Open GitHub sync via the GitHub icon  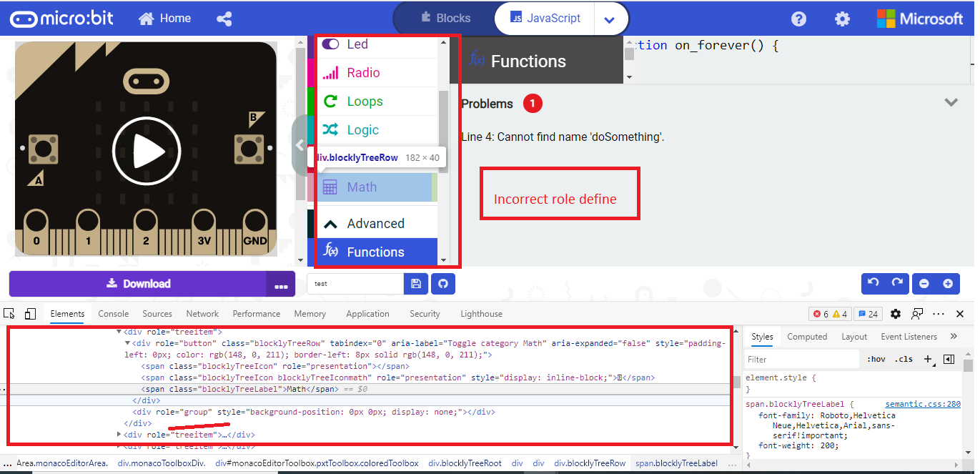[x=442, y=284]
